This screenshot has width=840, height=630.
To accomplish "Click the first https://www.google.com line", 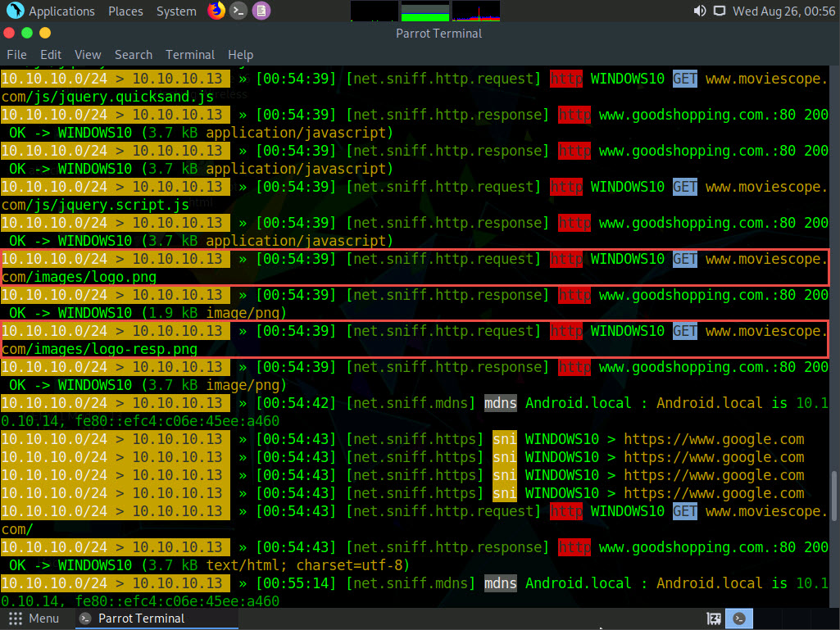I will tap(714, 439).
